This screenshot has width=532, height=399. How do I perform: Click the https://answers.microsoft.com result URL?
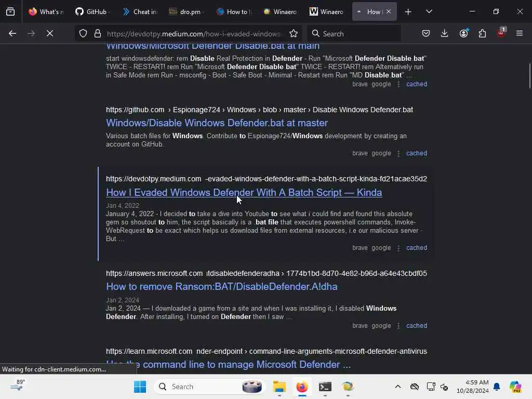267,273
